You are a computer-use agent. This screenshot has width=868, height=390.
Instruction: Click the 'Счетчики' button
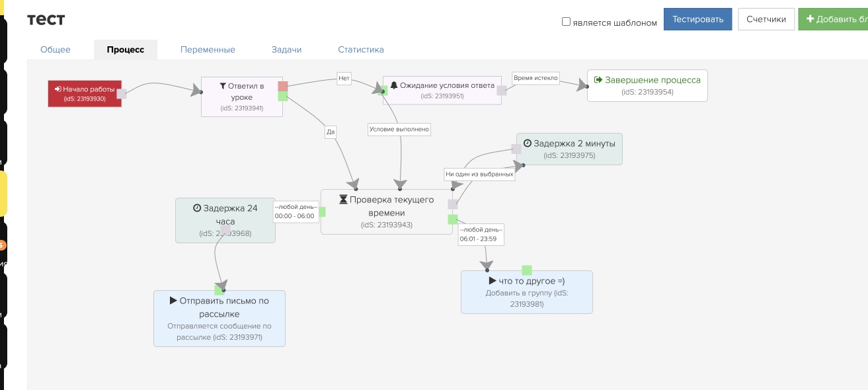(766, 19)
